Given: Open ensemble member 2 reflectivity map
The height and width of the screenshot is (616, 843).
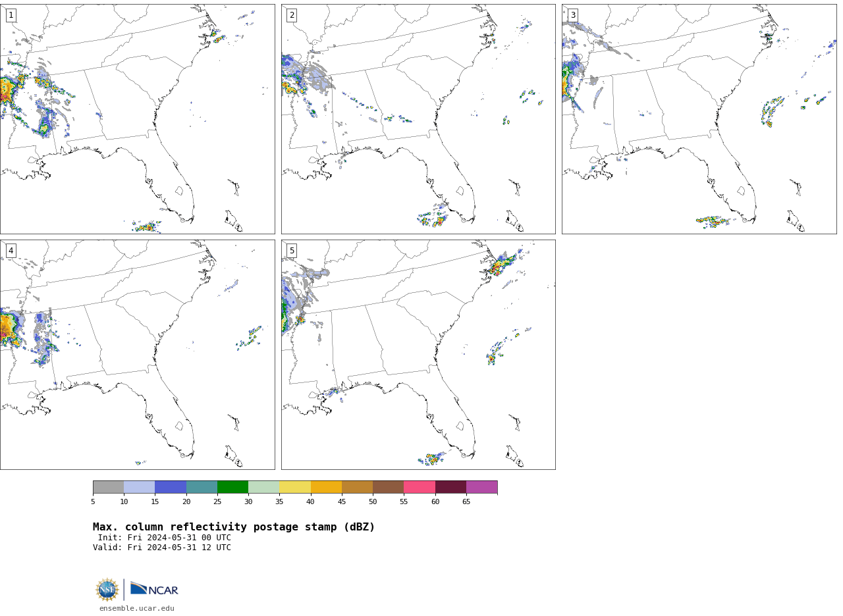Looking at the screenshot, I should pos(418,119).
